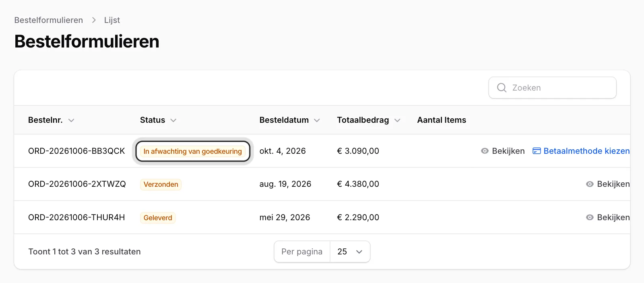Sort orders by Totaalbedrag column
Image resolution: width=644 pixels, height=283 pixels.
[x=369, y=120]
